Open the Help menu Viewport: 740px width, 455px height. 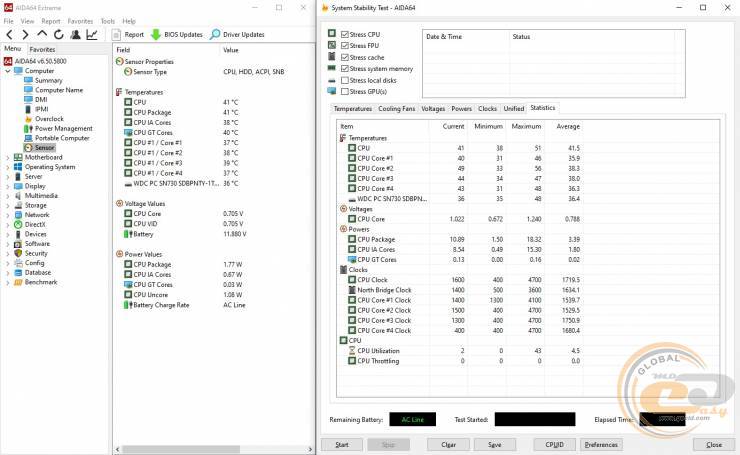[129, 21]
